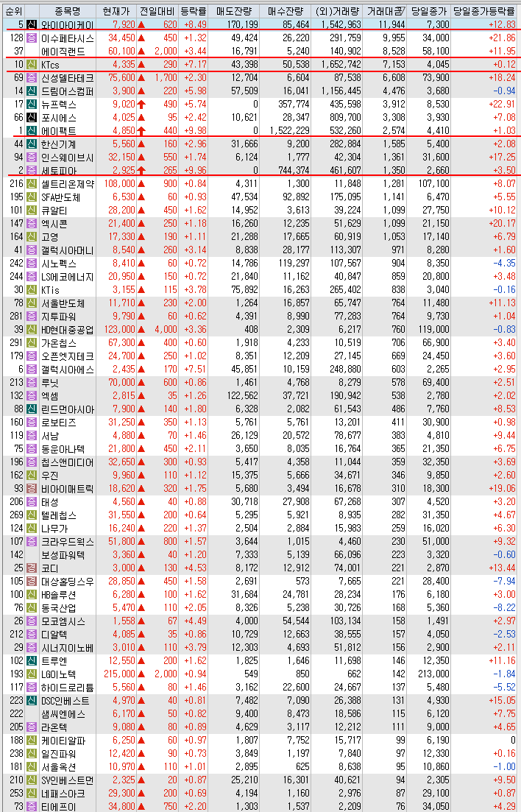Screen dimensions: 521x812
Task: Click the 경 badge beside 코디
Action: 32,568
